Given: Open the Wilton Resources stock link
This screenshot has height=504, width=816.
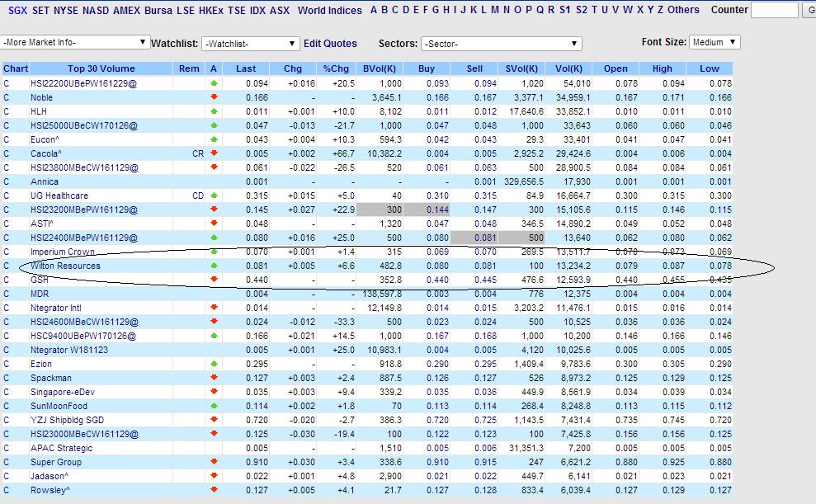Looking at the screenshot, I should 65,266.
